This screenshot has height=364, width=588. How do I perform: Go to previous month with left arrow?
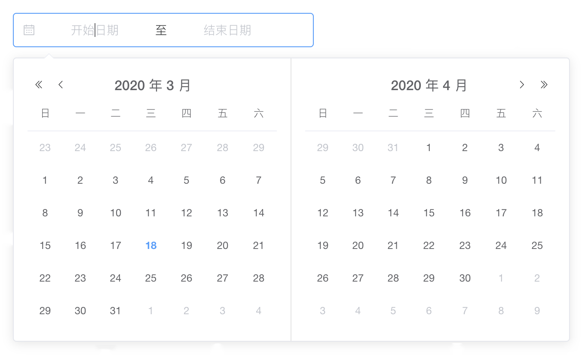[61, 85]
